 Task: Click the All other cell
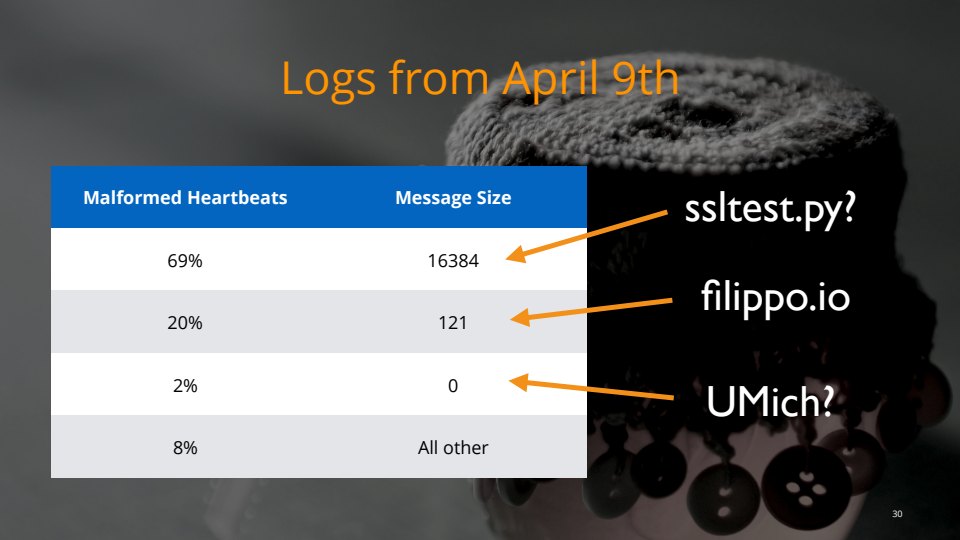pyautogui.click(x=453, y=447)
